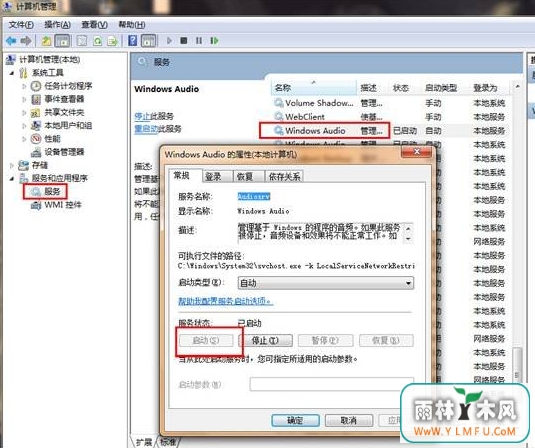Expand the 共享文件夹 node arrow
Screen dimensions: 535x448
[24, 113]
